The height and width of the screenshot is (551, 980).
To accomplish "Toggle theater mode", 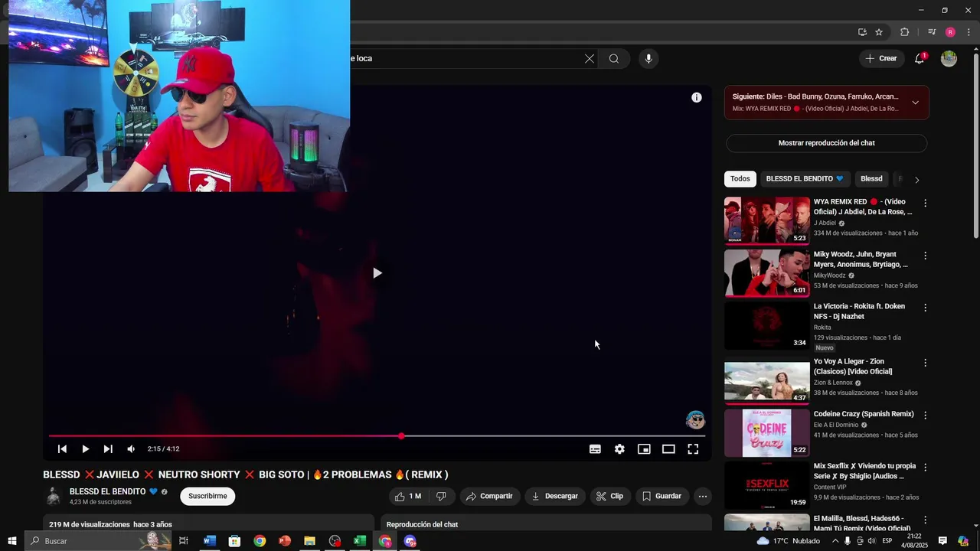I will pos(668,449).
